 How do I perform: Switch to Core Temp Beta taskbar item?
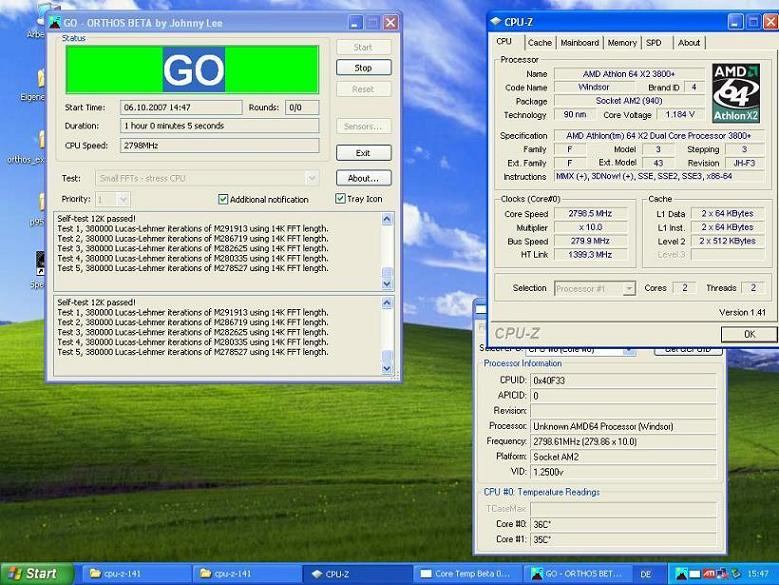pos(467,574)
